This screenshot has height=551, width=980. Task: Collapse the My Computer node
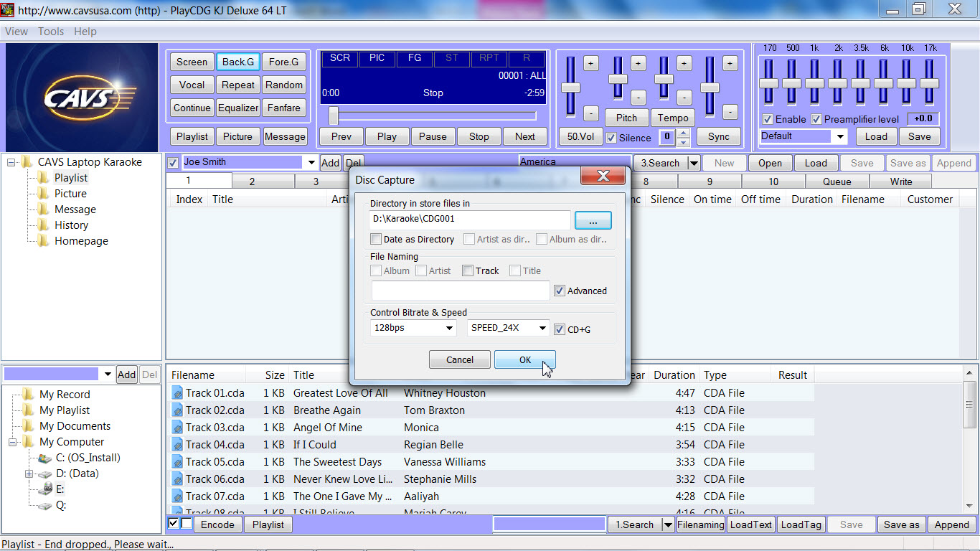(x=11, y=442)
